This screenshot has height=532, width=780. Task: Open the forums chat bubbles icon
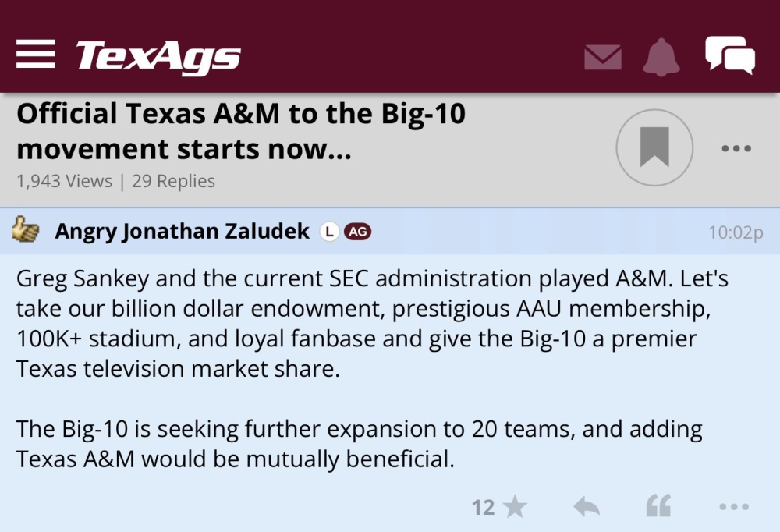(x=729, y=55)
